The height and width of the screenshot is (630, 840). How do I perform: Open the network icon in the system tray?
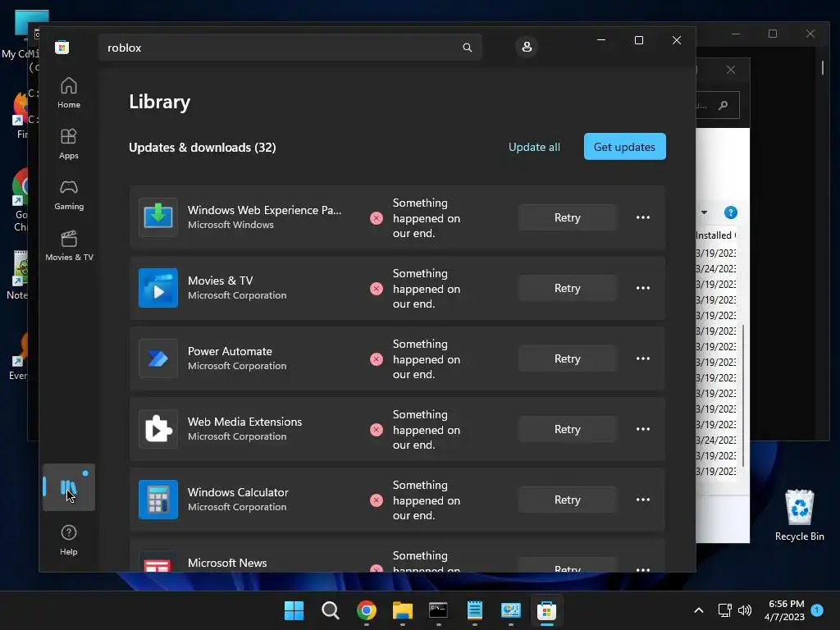tap(724, 610)
